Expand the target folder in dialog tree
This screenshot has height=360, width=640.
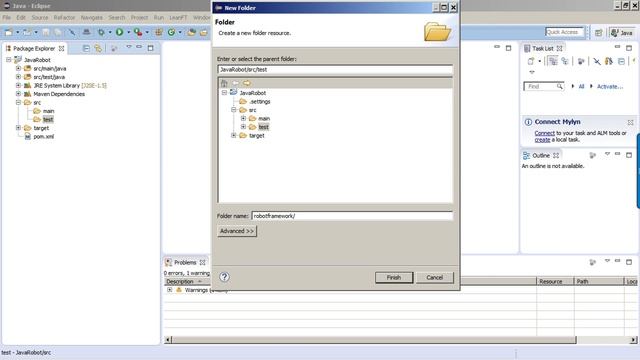click(x=233, y=136)
